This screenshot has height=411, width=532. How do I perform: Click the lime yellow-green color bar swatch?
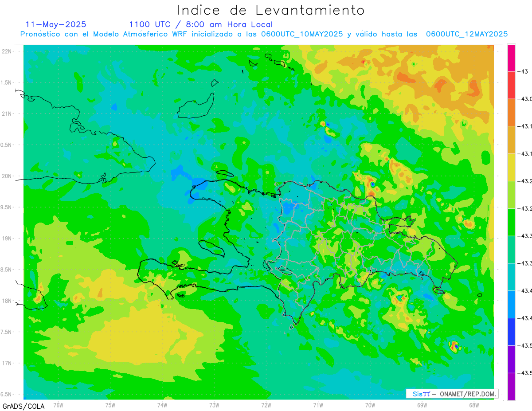pyautogui.click(x=511, y=195)
